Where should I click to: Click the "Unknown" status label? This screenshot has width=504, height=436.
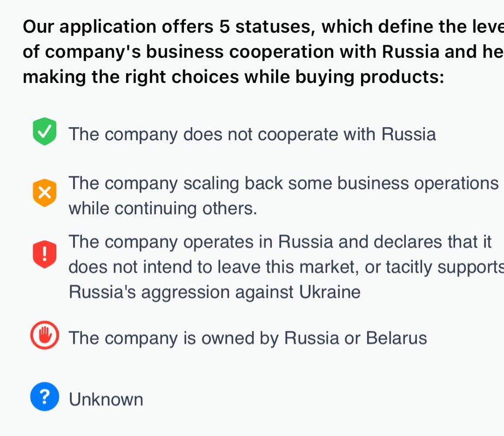point(106,399)
